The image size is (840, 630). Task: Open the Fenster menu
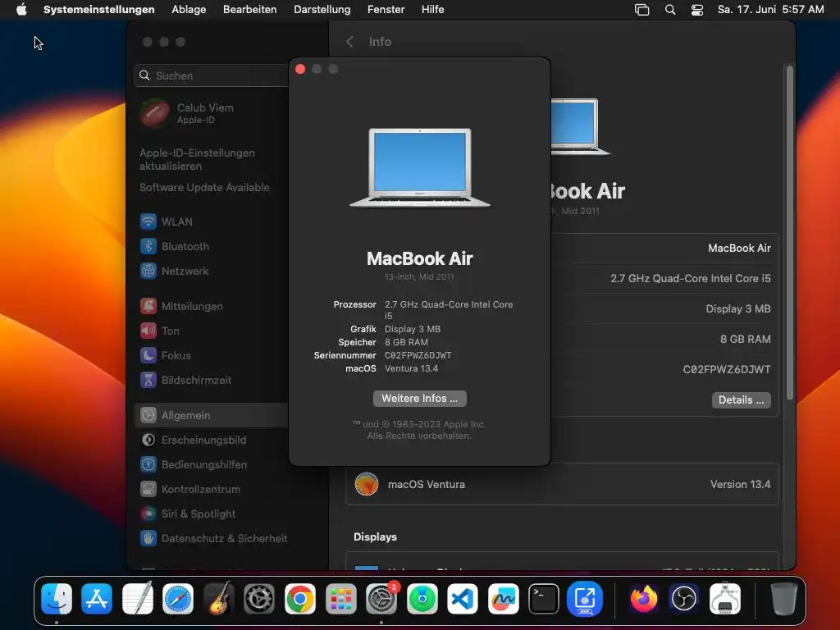coord(386,9)
